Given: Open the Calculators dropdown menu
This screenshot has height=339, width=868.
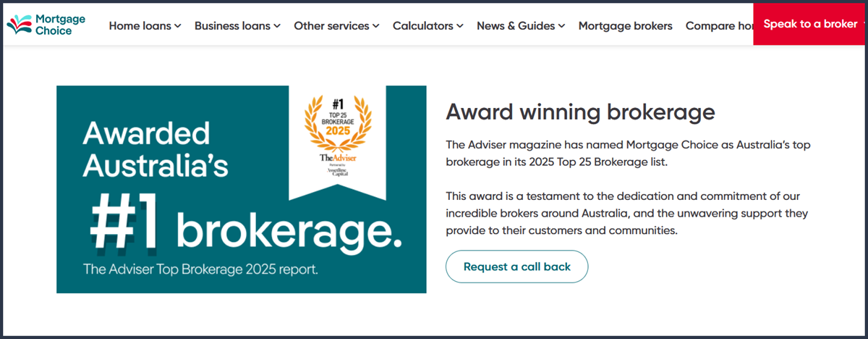Looking at the screenshot, I should point(423,26).
